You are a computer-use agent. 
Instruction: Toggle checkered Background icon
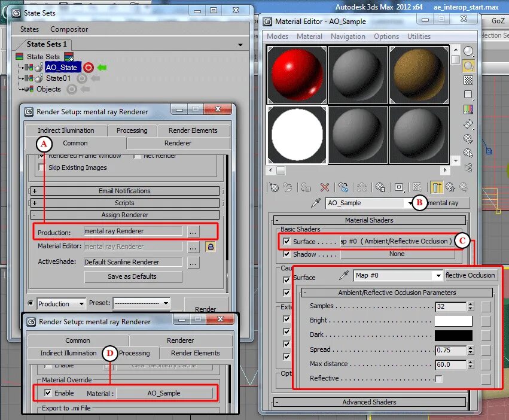(x=468, y=80)
